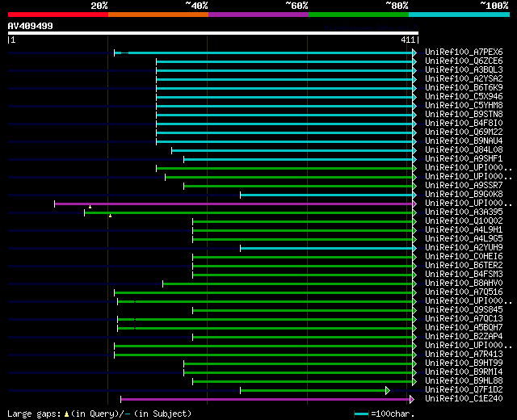517x420 pixels.
Task: Select the AV409499 query name
Action: [x=31, y=26]
